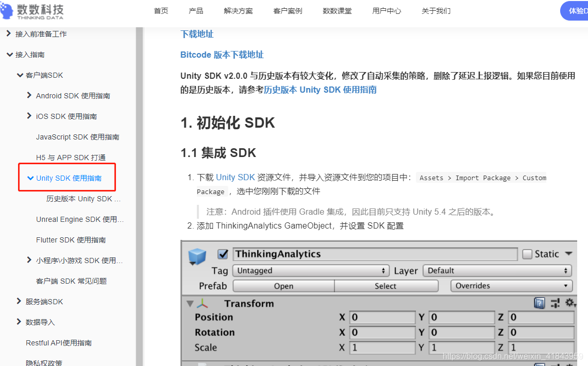The height and width of the screenshot is (366, 588).
Task: Open Restful API使用指南 page
Action: [x=59, y=343]
